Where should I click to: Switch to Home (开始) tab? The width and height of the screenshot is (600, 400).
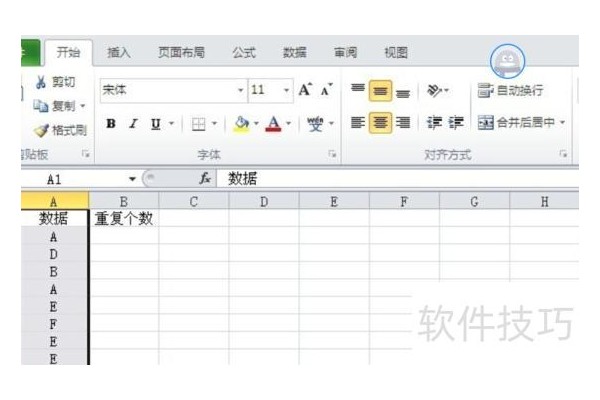coord(68,52)
